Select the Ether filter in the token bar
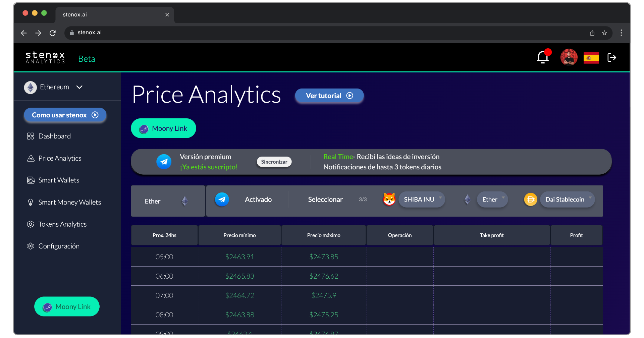The width and height of the screenshot is (644, 338). coord(167,201)
